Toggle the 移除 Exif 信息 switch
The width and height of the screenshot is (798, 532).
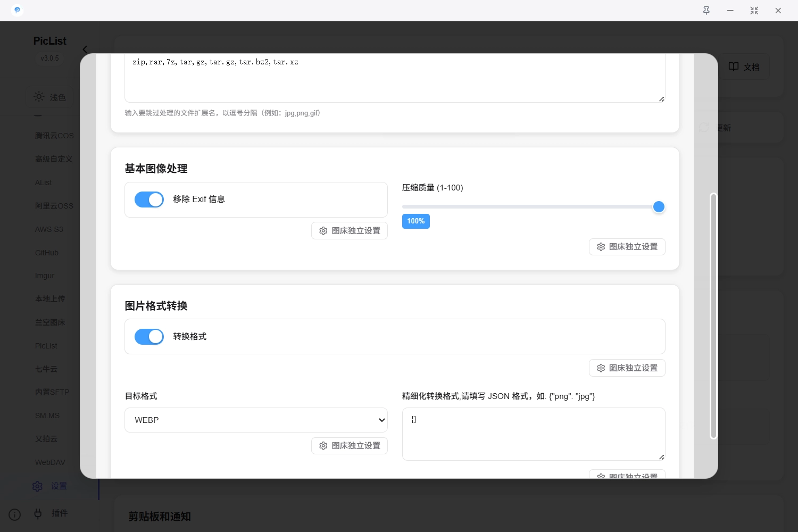(149, 199)
